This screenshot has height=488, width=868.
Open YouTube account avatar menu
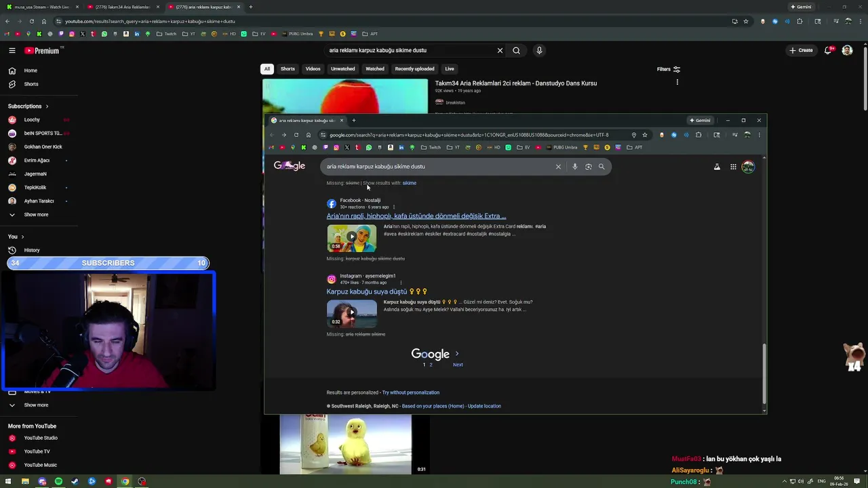847,50
